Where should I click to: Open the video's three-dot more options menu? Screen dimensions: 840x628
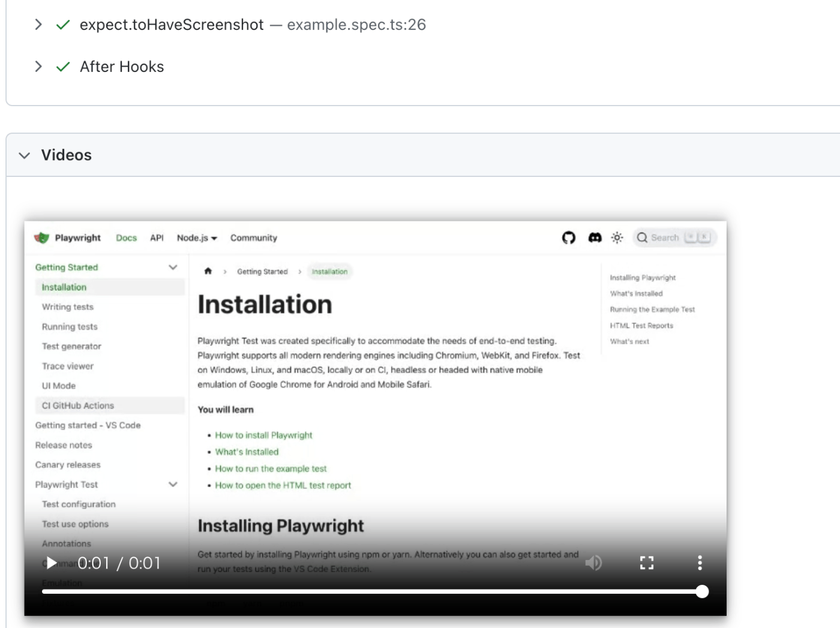click(x=700, y=563)
